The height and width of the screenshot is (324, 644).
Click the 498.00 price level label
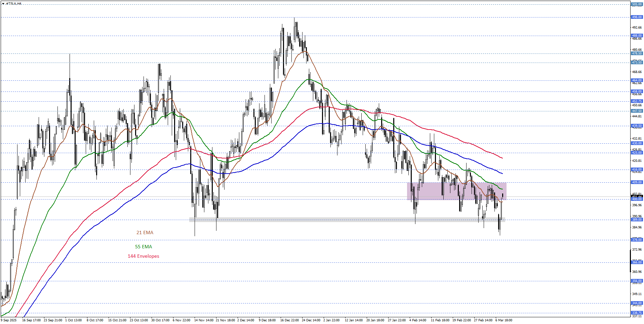click(637, 17)
